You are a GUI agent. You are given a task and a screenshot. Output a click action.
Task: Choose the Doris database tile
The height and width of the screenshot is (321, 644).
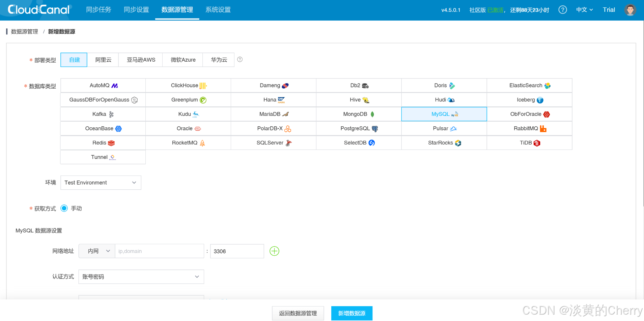444,86
